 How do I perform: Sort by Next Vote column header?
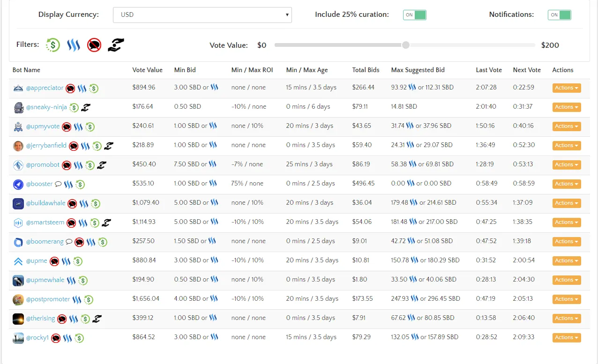[x=527, y=70]
